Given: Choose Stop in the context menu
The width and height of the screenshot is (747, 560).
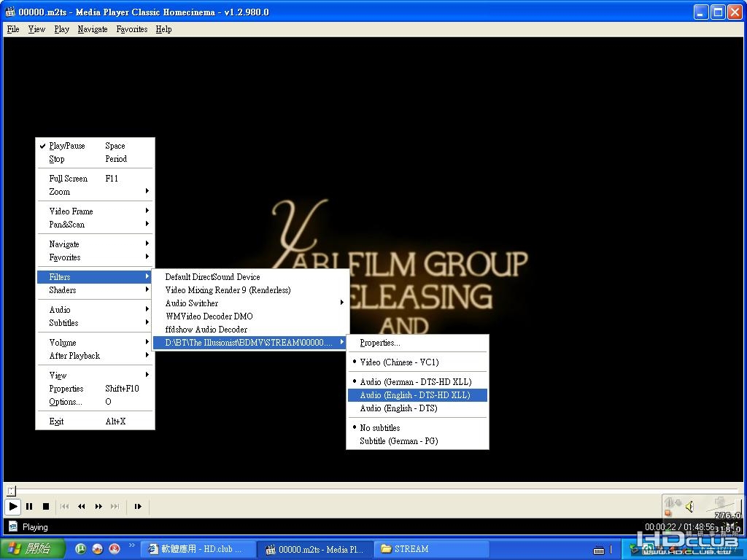Looking at the screenshot, I should pyautogui.click(x=96, y=159).
